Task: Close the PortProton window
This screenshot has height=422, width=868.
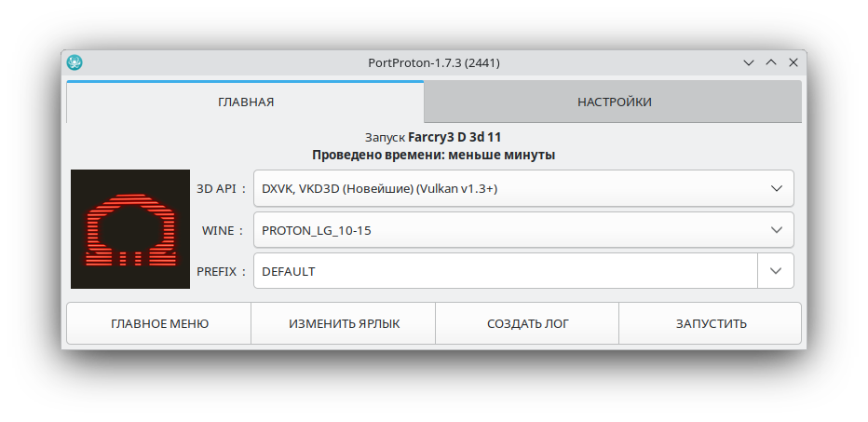Action: click(793, 62)
